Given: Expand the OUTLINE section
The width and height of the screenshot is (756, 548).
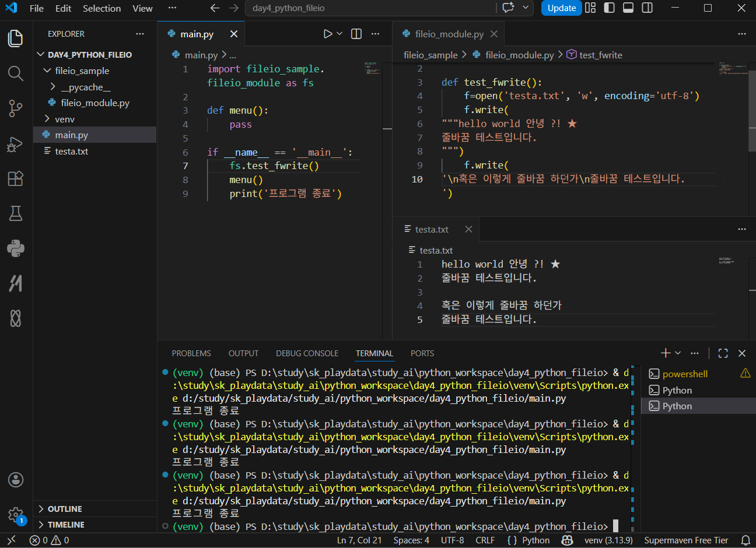Looking at the screenshot, I should pos(94,509).
